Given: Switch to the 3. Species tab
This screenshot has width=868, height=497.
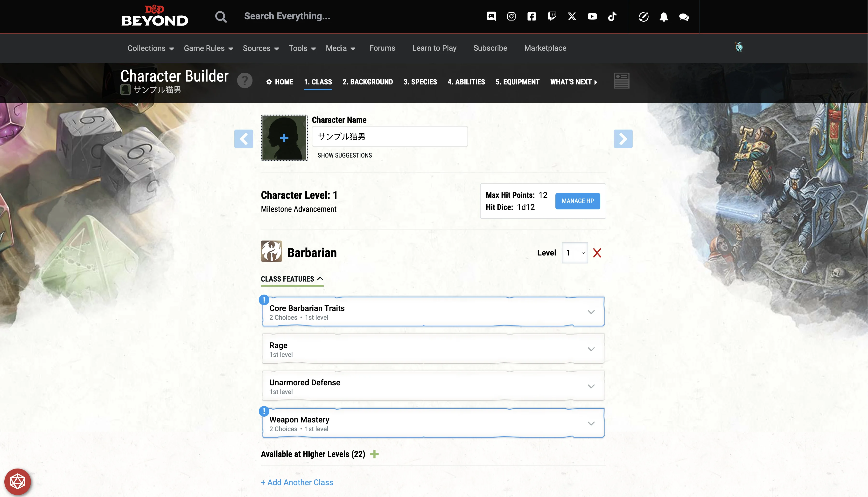Looking at the screenshot, I should (420, 82).
